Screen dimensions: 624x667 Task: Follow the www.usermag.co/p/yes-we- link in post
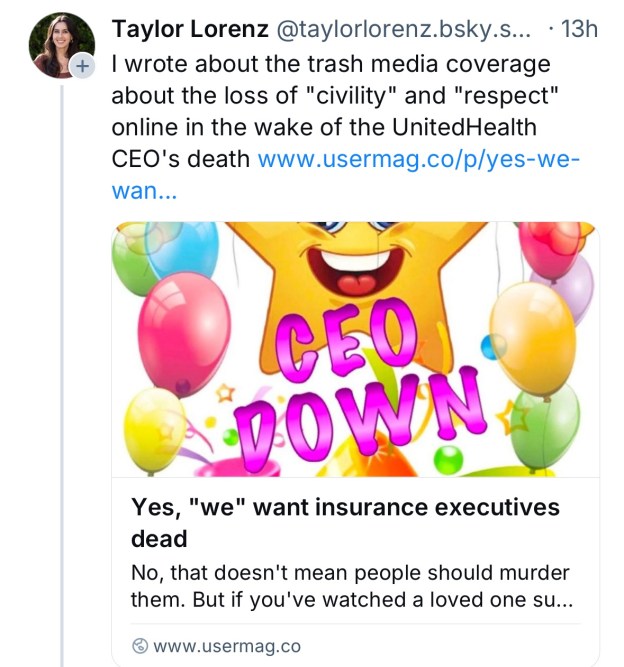pyautogui.click(x=419, y=159)
